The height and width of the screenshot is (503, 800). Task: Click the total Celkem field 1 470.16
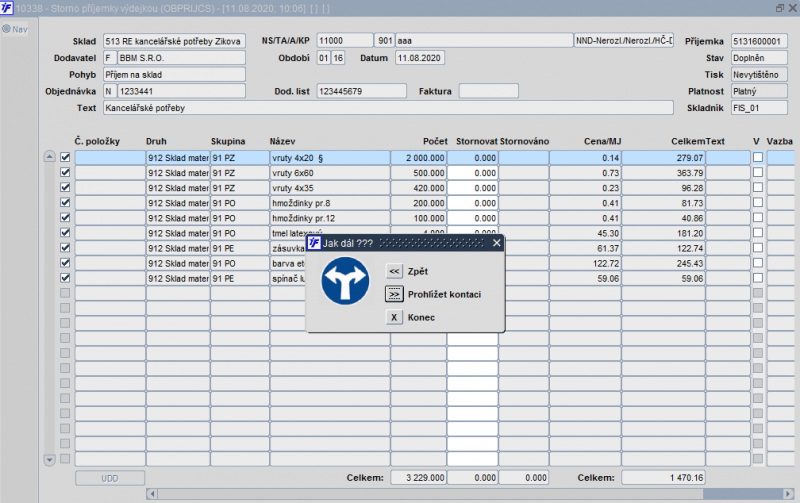(664, 477)
